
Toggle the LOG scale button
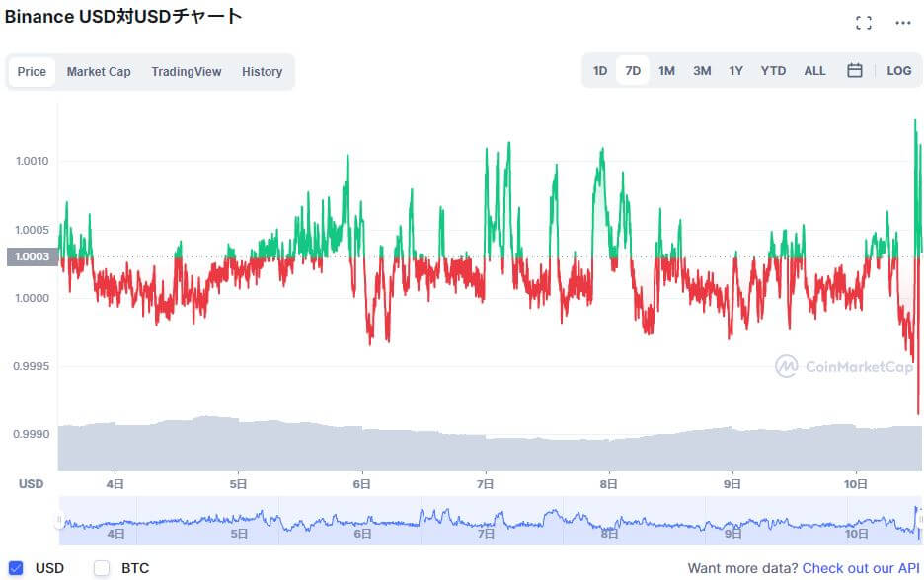[x=898, y=71]
